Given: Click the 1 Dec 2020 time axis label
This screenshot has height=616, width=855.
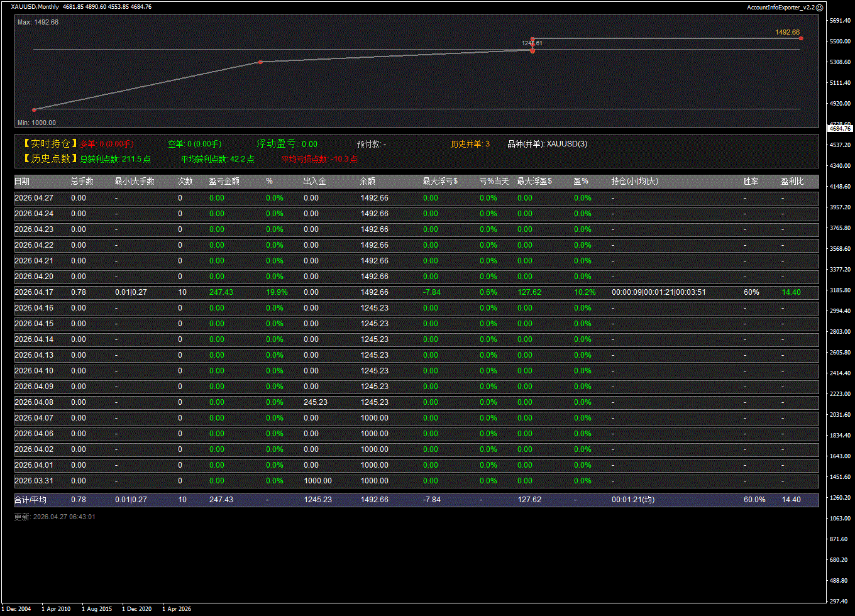Looking at the screenshot, I should tap(137, 608).
